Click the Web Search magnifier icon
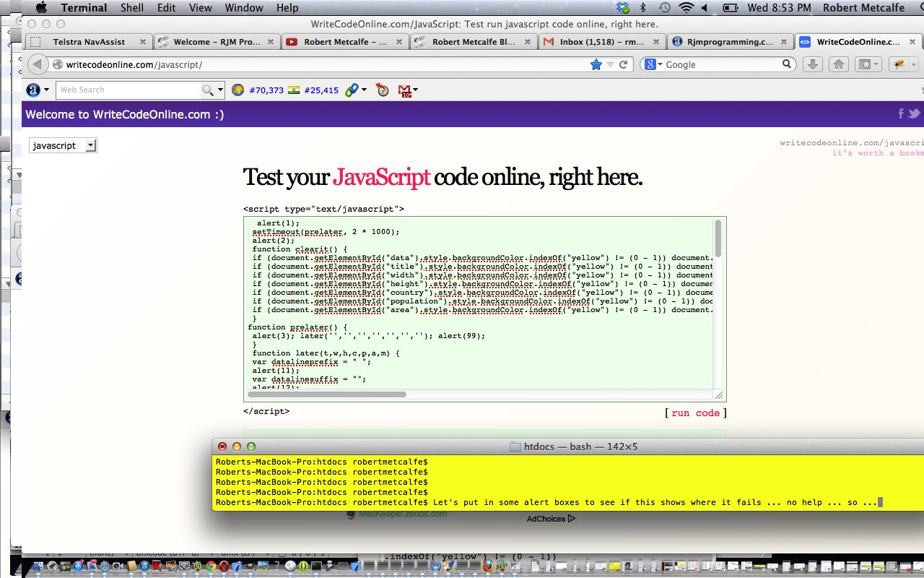Viewport: 924px width, 578px height. pyautogui.click(x=208, y=90)
